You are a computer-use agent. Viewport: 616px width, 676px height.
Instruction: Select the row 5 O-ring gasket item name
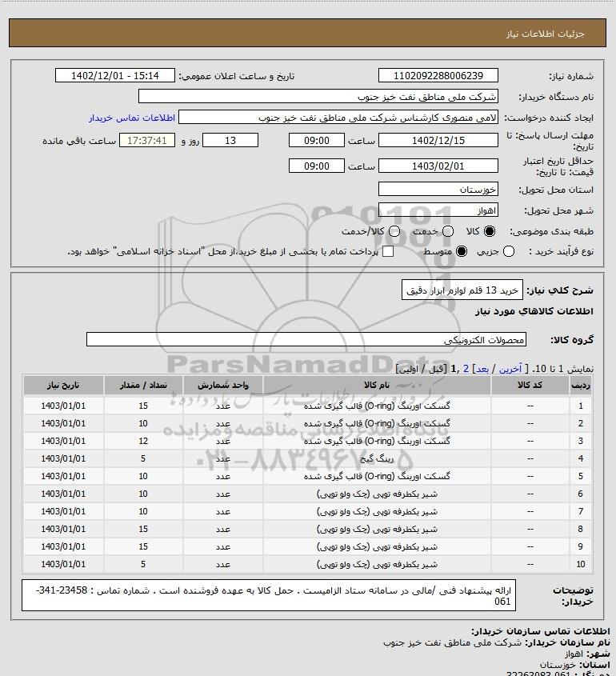click(x=377, y=476)
